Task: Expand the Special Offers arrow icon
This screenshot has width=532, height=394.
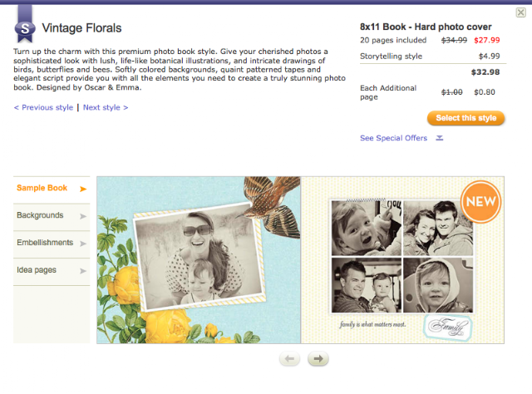Action: point(439,138)
